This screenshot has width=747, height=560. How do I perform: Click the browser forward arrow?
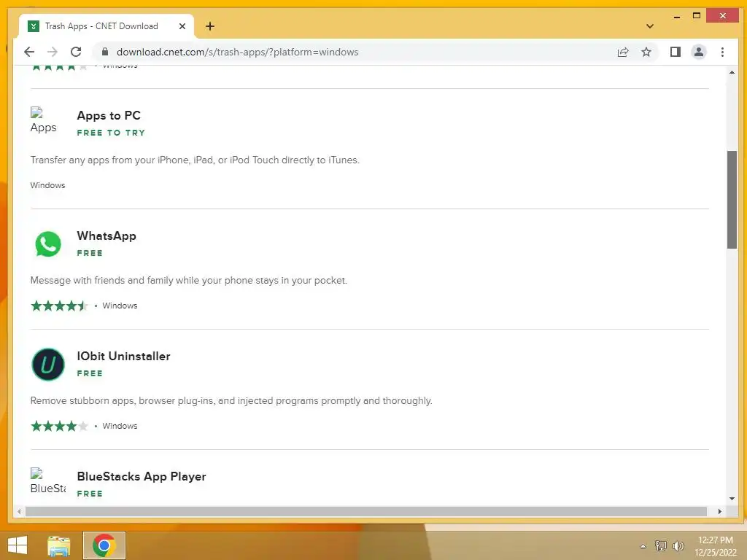[53, 52]
